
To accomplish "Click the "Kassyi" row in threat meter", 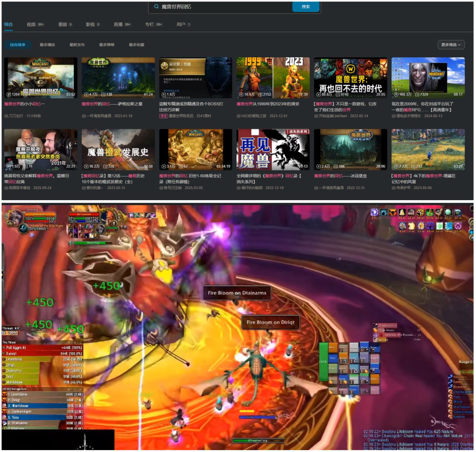I will 42,353.
